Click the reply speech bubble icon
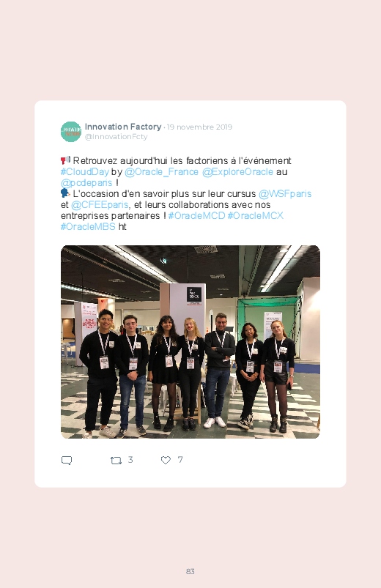This screenshot has width=381, height=588. 67,460
